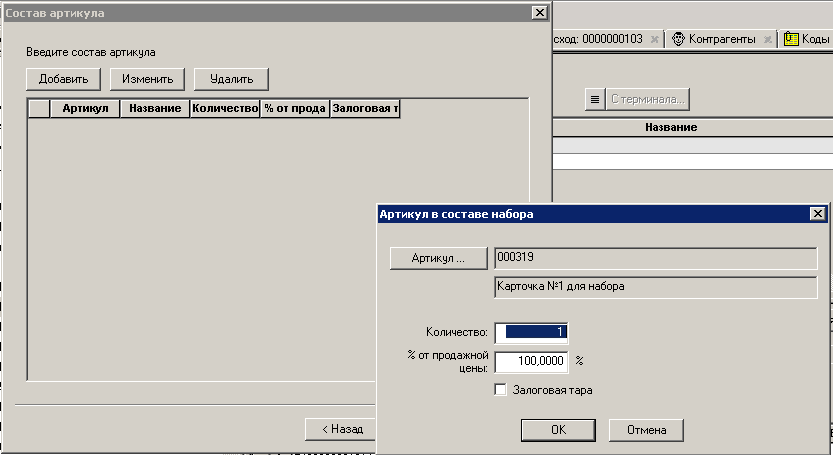Click the Контрагенты tab face icon
This screenshot has width=833, height=455.
coord(678,39)
